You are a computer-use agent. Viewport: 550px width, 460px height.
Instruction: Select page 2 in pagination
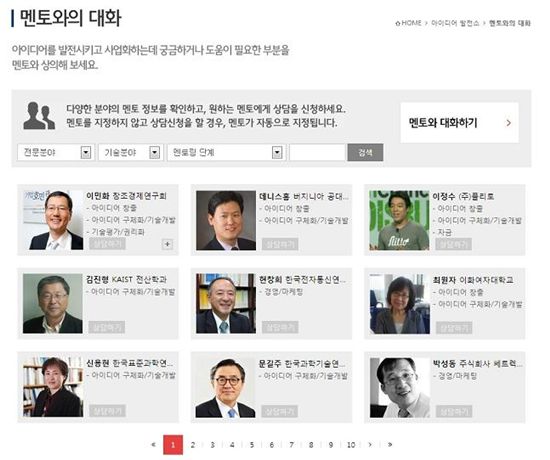(193, 445)
